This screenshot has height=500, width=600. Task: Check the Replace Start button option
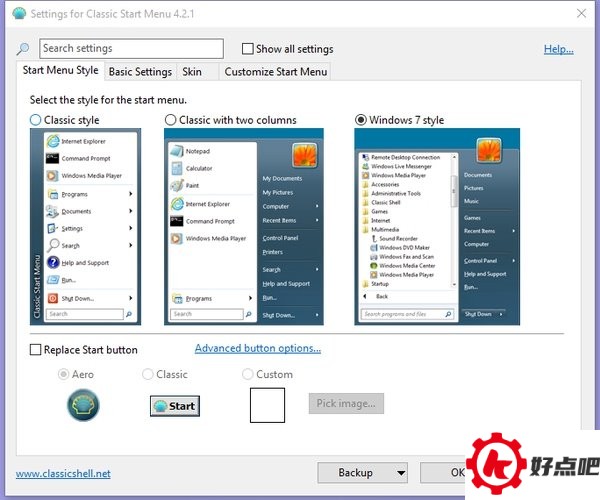pos(37,350)
